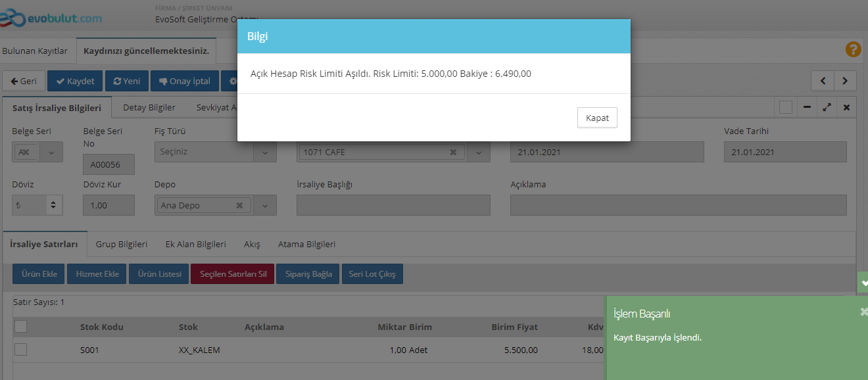Click the orange help question mark icon
Viewport: 868px width, 380px height.
(853, 49)
